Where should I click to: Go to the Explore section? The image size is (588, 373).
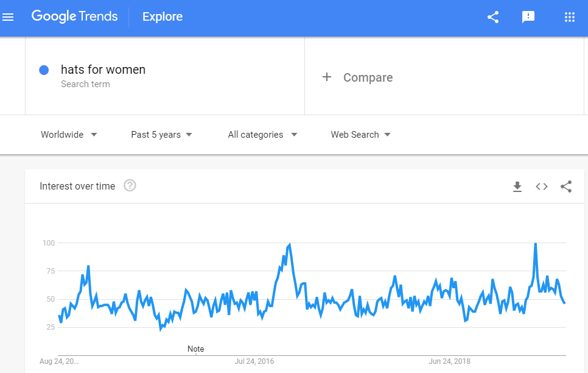coord(163,17)
